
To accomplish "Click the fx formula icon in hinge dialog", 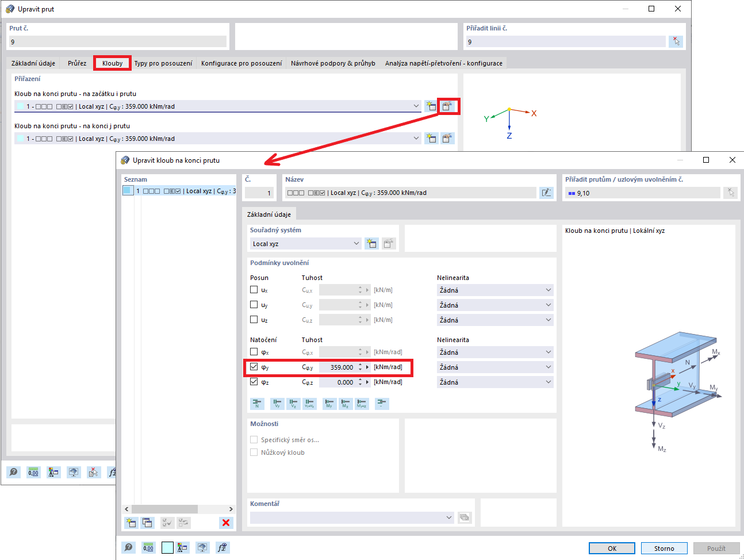I will point(223,547).
